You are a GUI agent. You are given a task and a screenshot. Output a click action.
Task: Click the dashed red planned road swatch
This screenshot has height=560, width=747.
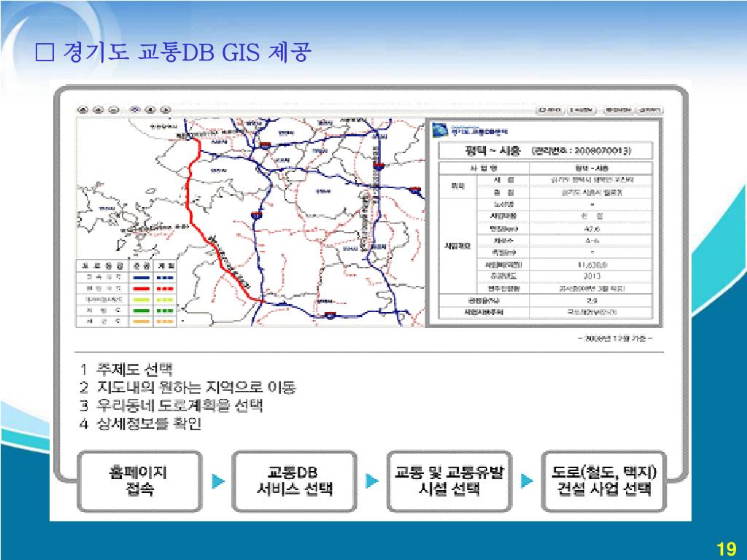[165, 289]
